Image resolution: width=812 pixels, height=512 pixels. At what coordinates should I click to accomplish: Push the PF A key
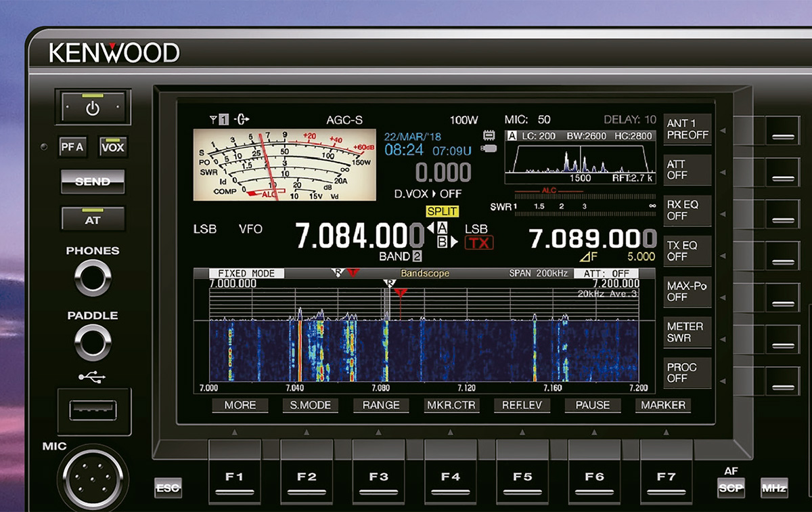tap(72, 147)
